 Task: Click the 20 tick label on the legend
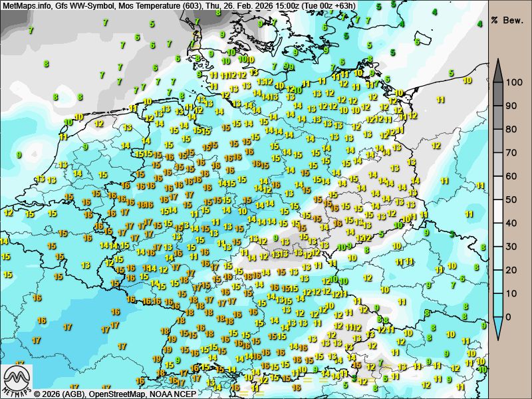tap(511, 270)
